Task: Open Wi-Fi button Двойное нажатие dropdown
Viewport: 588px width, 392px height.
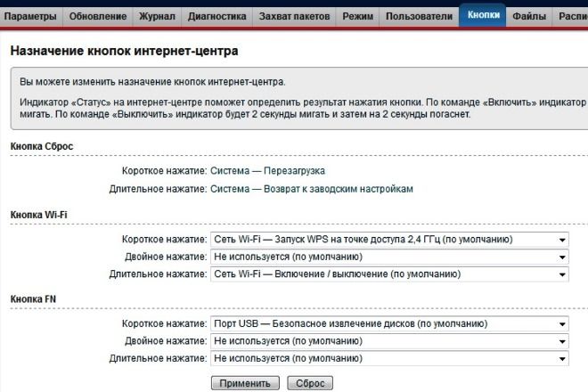Action: coord(389,257)
